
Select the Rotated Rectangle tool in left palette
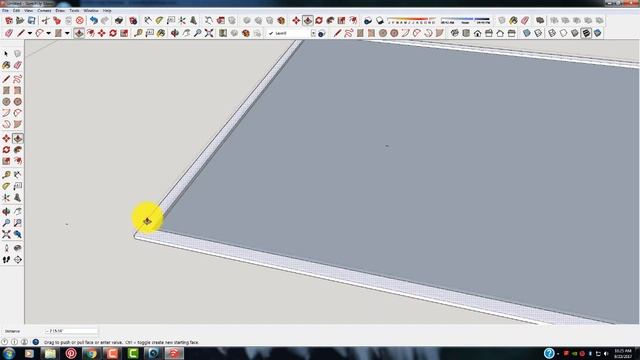pos(18,90)
